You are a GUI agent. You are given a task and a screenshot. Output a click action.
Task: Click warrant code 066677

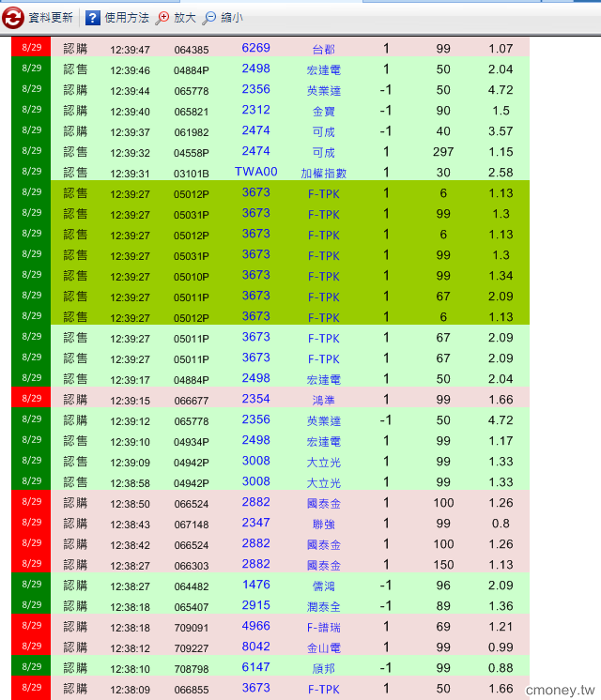(x=192, y=401)
